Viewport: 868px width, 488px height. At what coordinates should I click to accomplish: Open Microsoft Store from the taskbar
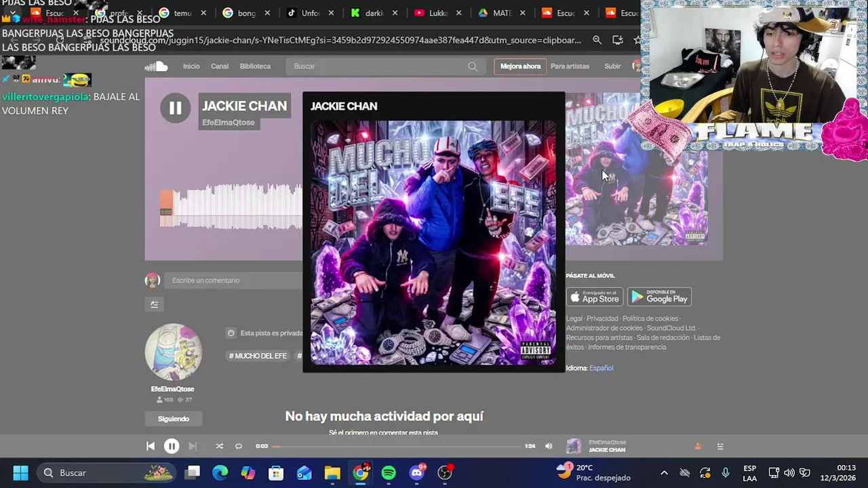coord(276,472)
